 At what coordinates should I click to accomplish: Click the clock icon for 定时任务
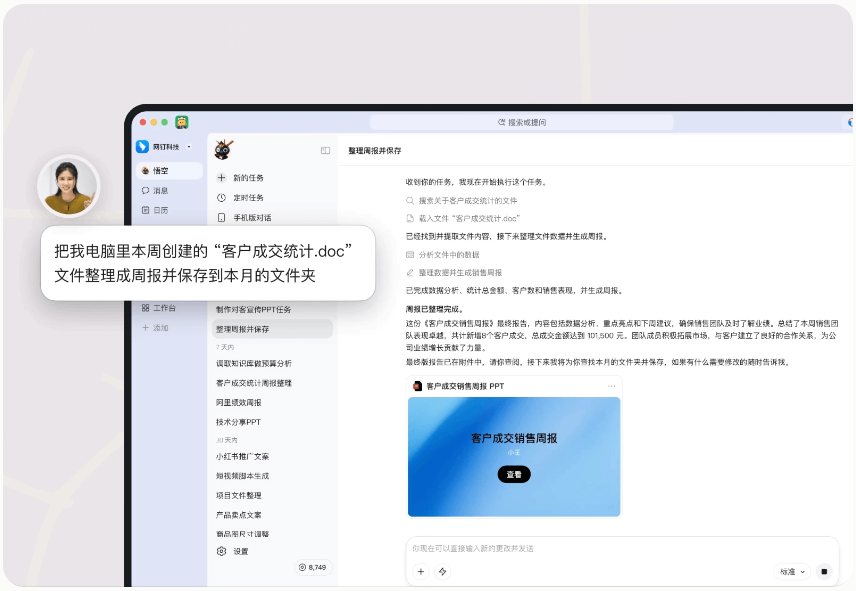click(221, 198)
